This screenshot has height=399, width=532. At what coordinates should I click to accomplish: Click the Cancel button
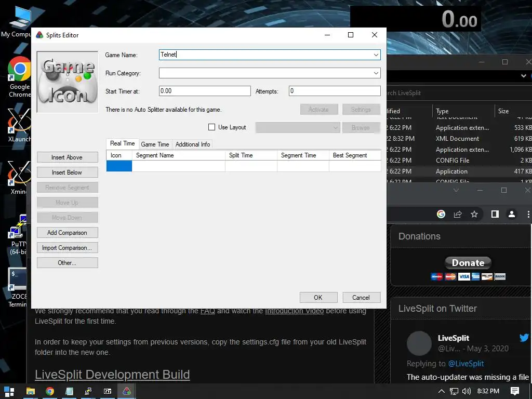(362, 298)
